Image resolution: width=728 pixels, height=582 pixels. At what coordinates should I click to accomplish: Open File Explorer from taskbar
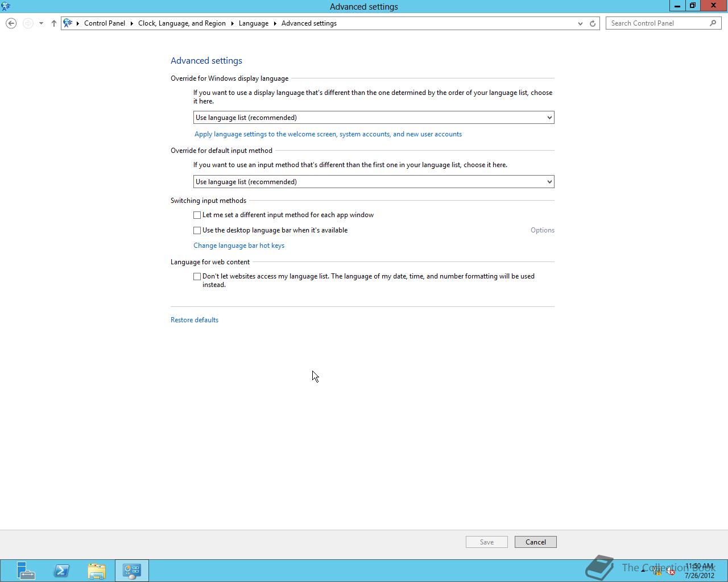(x=97, y=571)
